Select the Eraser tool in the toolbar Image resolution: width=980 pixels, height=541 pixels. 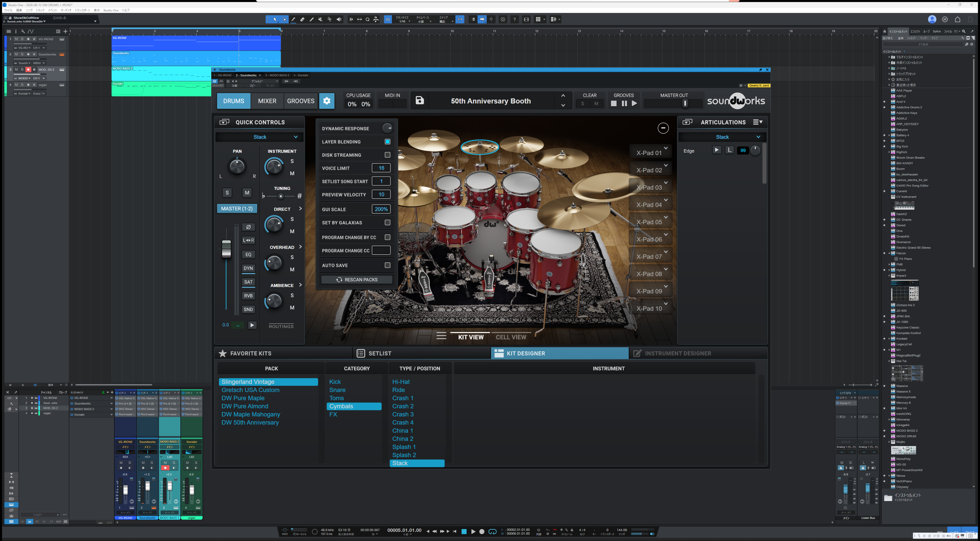[302, 19]
